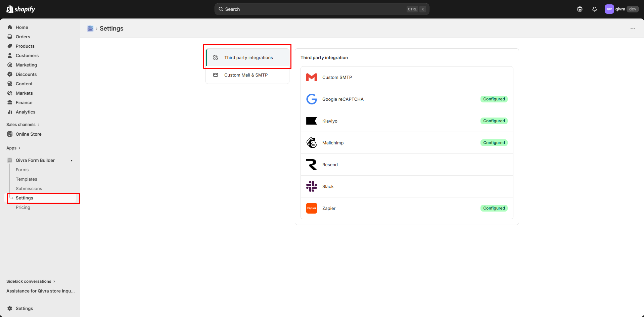The height and width of the screenshot is (317, 644).
Task: Click the Online Store storefront icon
Action: click(x=10, y=134)
